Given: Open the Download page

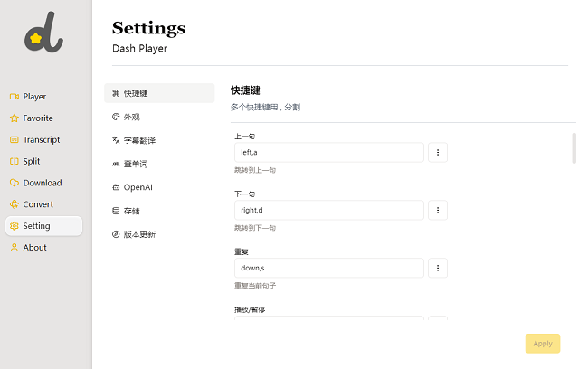Looking at the screenshot, I should coord(42,183).
